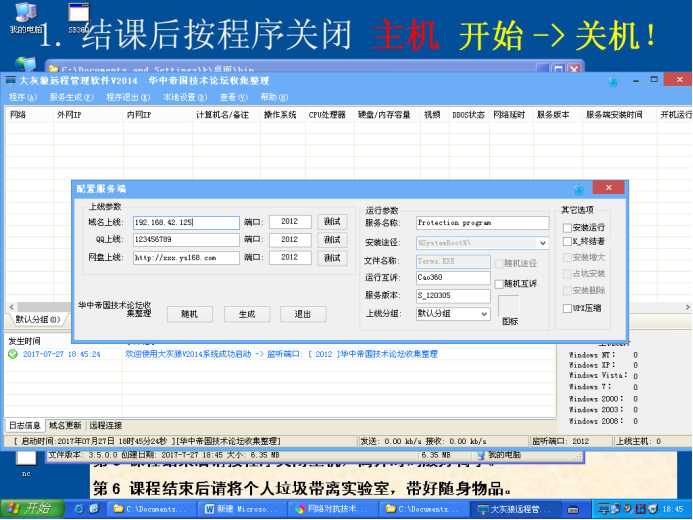Image resolution: width=693 pixels, height=520 pixels.
Task: Click pin icon in 配置服务端 dialog title bar
Action: pos(579,190)
